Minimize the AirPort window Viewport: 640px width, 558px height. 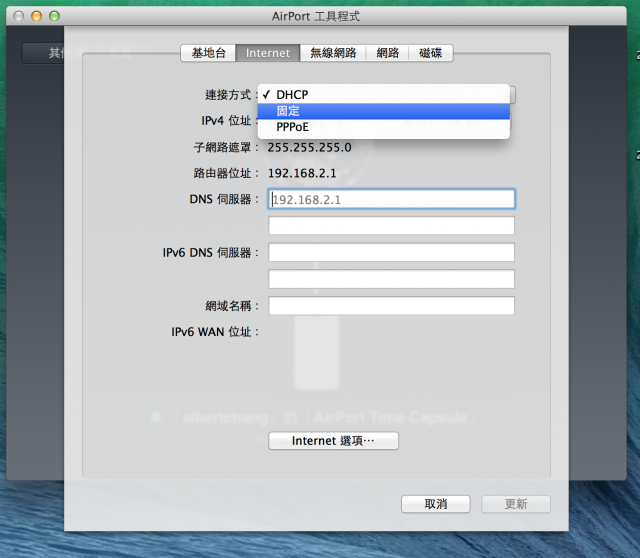36,16
